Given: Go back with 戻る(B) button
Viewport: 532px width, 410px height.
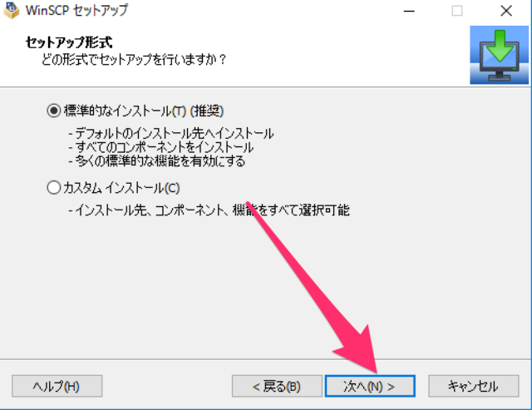Looking at the screenshot, I should [277, 386].
